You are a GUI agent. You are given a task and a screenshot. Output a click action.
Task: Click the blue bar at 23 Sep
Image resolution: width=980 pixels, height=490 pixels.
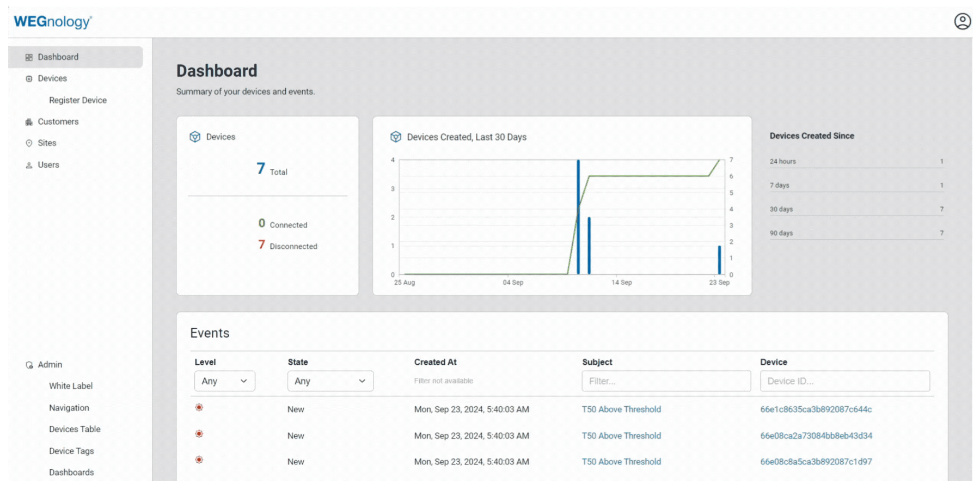719,260
